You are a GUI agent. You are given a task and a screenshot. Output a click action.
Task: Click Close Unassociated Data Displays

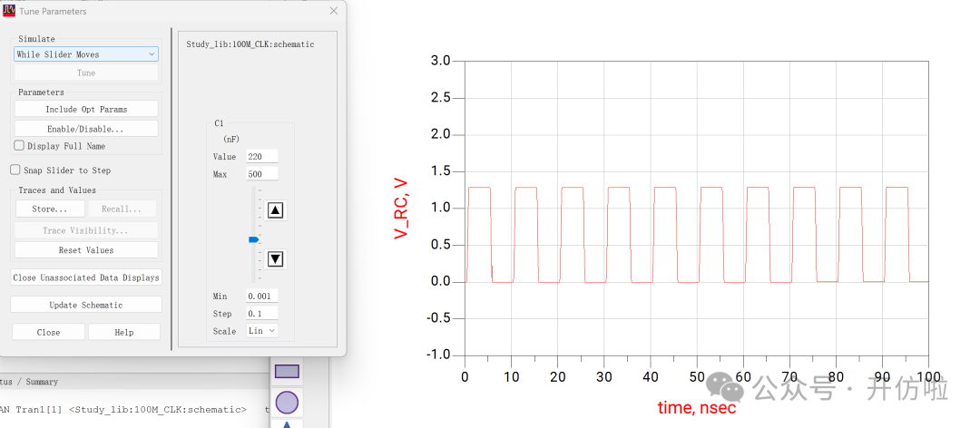86,277
